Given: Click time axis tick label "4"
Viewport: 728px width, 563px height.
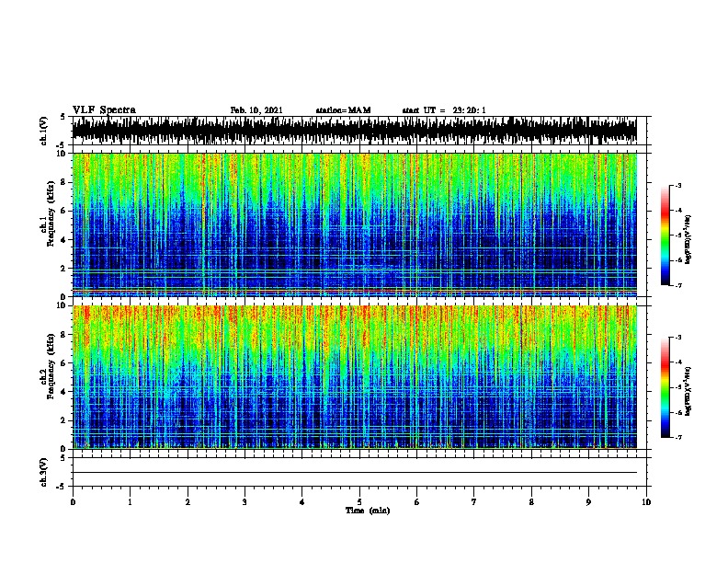Looking at the screenshot, I should (x=302, y=502).
